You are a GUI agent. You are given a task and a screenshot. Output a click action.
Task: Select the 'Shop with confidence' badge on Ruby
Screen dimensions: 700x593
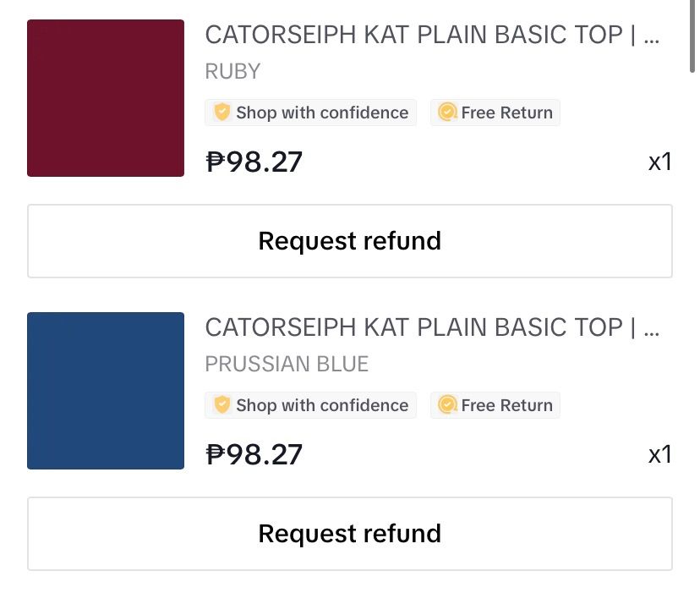[x=310, y=112]
